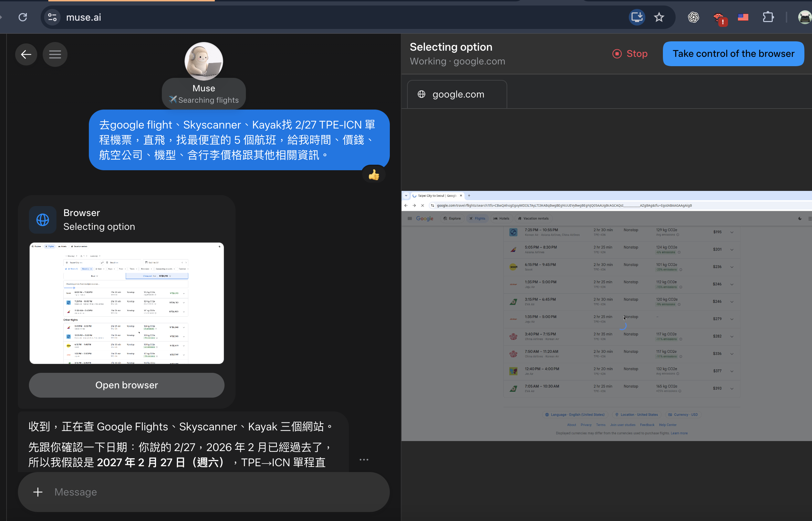Click Take control of the browser
The width and height of the screenshot is (812, 521).
733,54
